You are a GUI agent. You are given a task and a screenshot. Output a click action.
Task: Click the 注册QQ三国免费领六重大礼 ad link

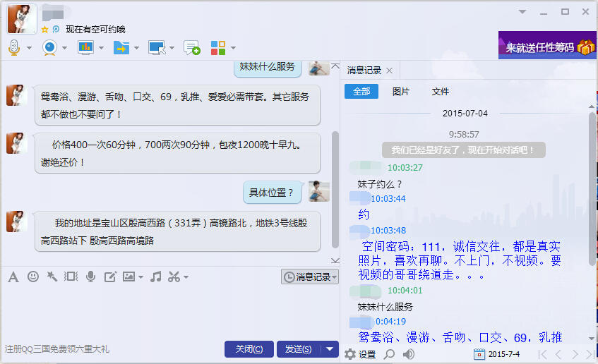pos(57,349)
